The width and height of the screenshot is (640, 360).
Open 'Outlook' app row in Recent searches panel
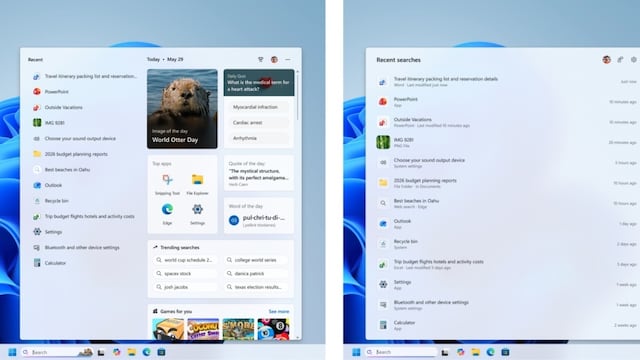point(505,224)
